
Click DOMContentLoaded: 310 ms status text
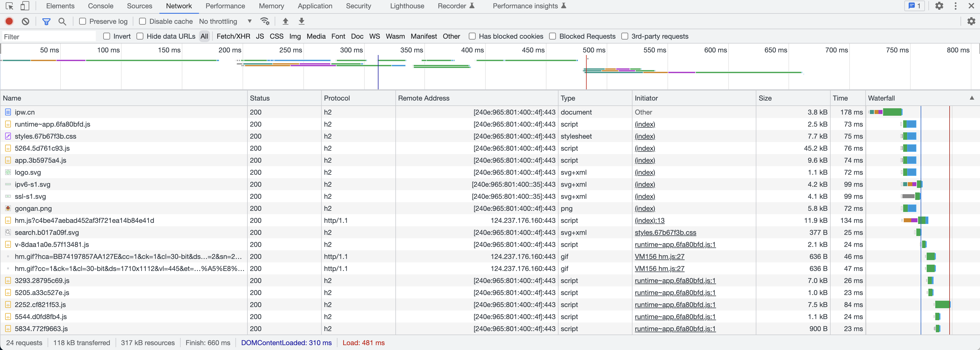tap(286, 343)
